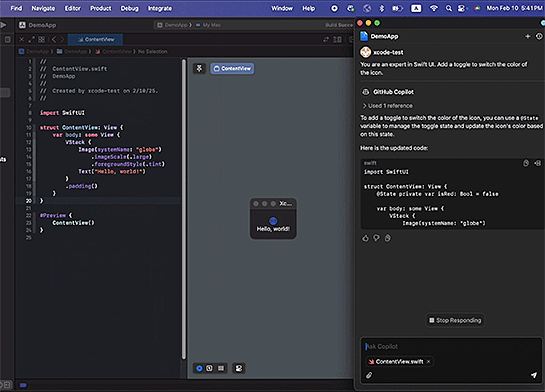Click the input source A icon
The height and width of the screenshot is (392, 545).
(x=416, y=8)
